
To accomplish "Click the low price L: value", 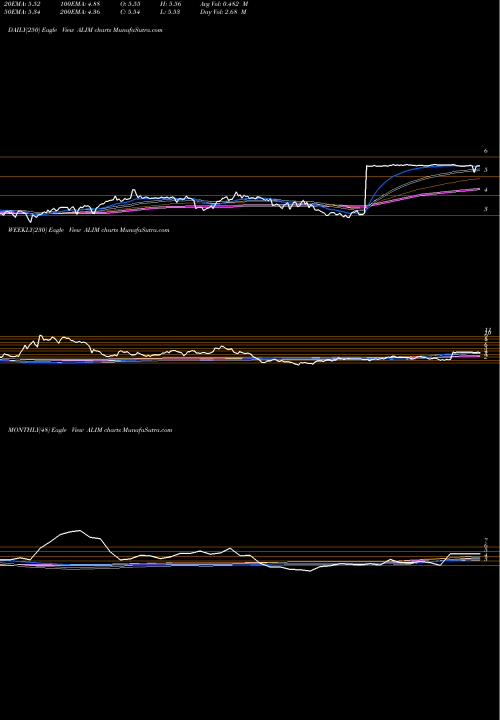I will click(x=170, y=12).
